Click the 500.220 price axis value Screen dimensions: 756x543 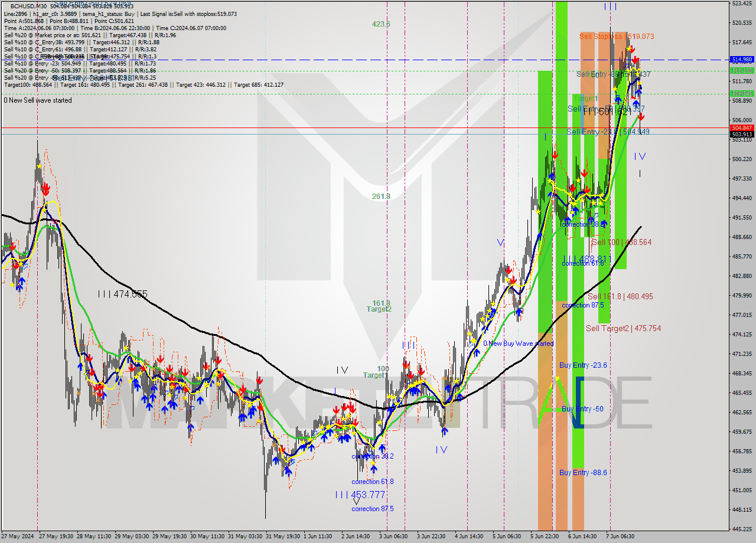click(742, 159)
